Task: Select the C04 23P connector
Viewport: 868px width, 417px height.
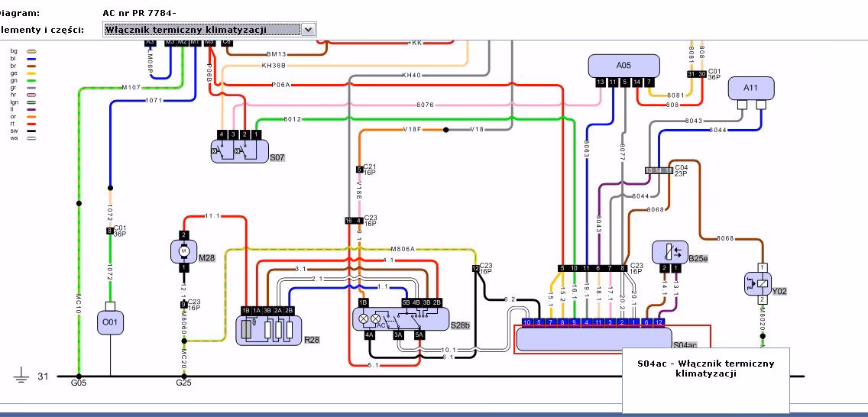Action: point(656,170)
